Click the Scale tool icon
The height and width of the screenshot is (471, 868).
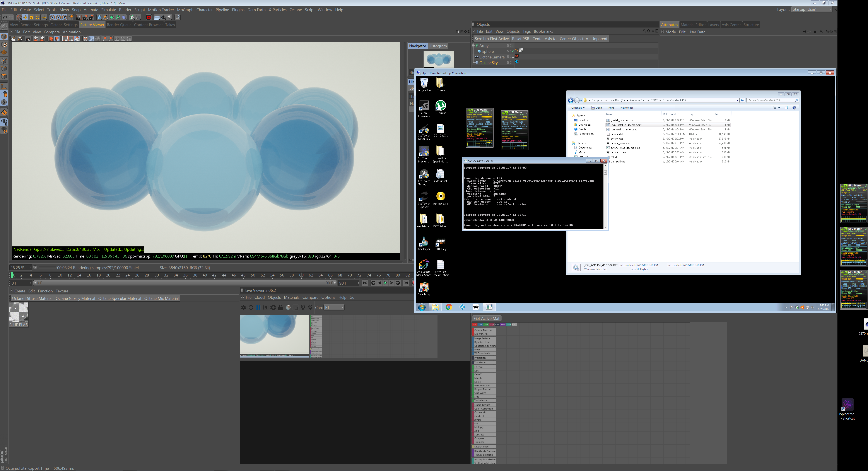click(x=31, y=17)
